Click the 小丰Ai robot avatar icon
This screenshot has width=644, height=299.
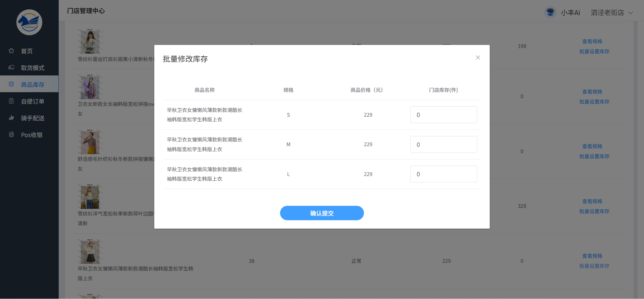[550, 12]
